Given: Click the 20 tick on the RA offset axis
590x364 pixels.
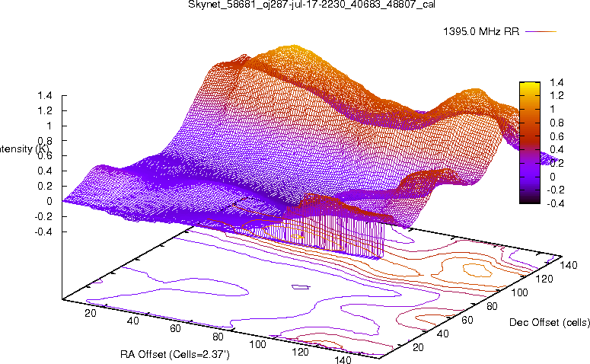Looking at the screenshot, I should (91, 313).
